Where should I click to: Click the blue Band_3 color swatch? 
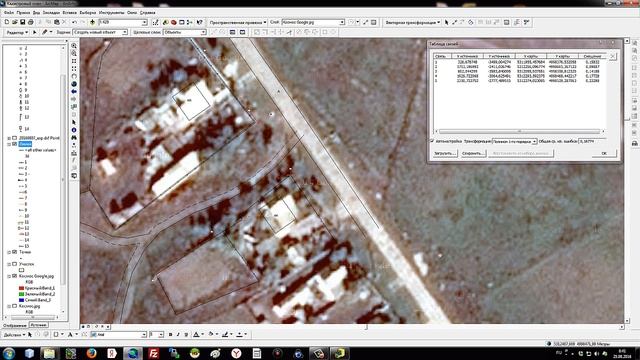[x=22, y=300]
